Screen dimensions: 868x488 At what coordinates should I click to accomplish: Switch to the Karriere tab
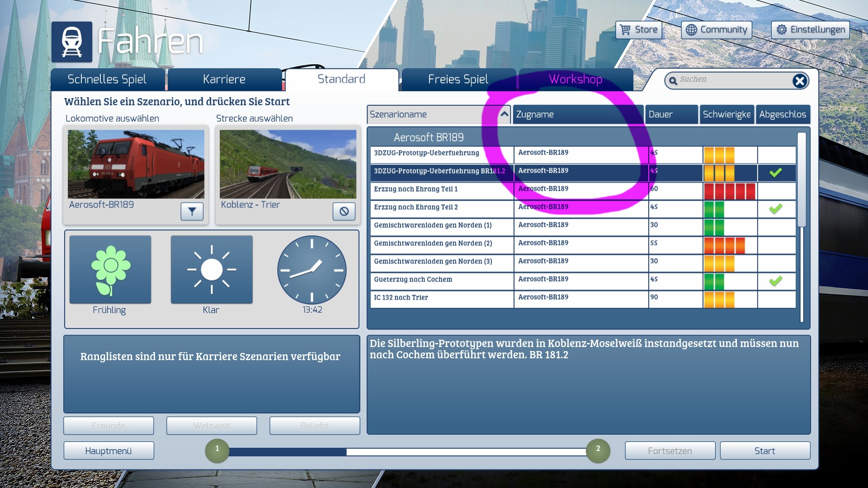click(x=224, y=80)
